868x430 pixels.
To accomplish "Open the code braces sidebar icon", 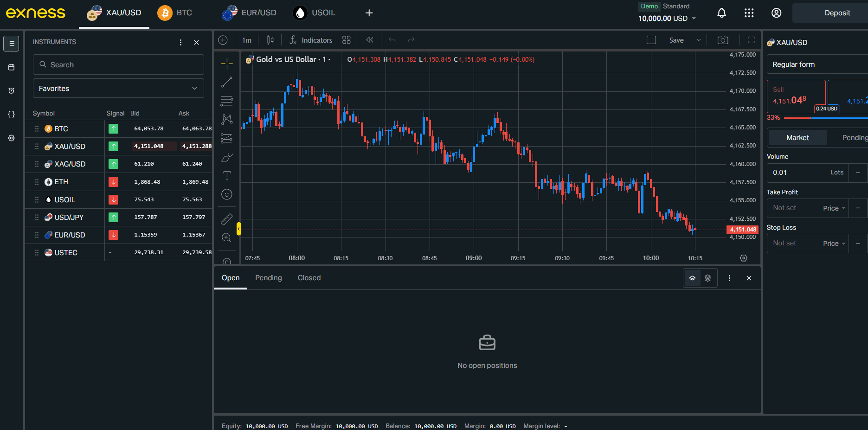I will point(11,114).
